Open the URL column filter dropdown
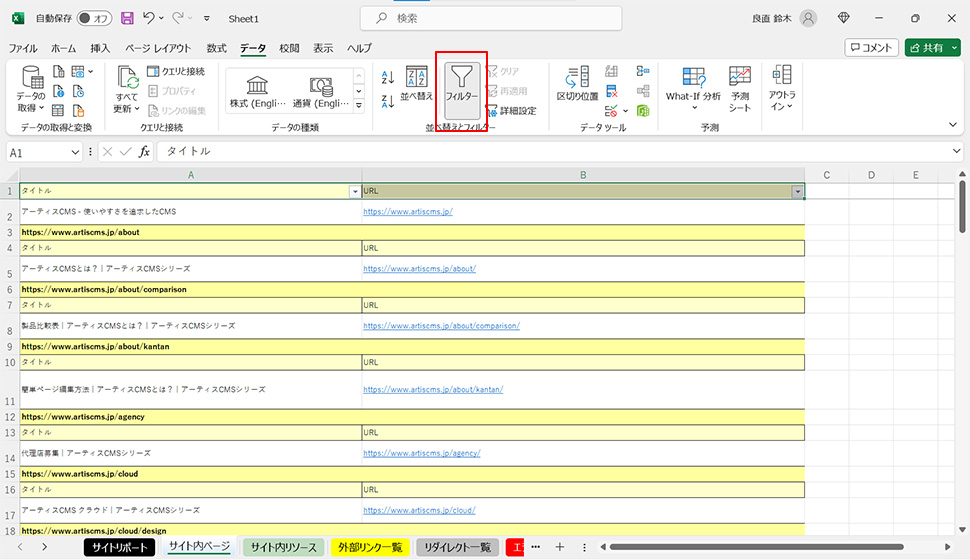Screen dimensions: 970x560 (797, 192)
